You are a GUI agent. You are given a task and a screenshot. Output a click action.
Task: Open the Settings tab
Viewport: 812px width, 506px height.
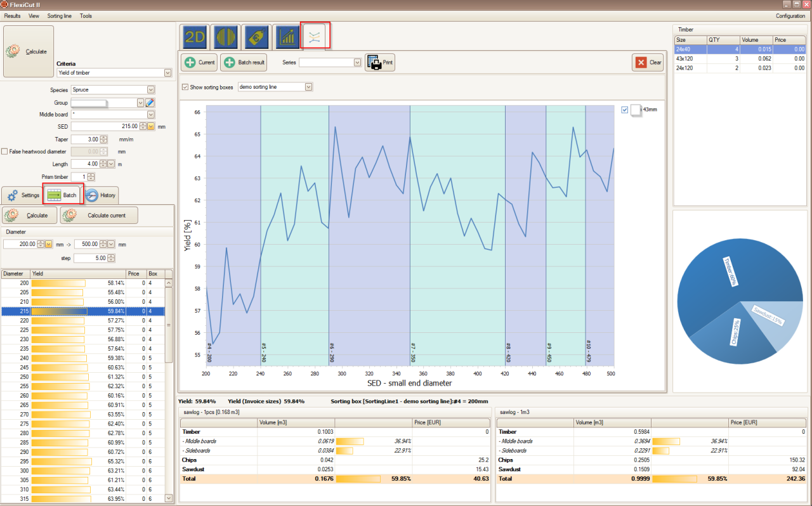point(23,195)
